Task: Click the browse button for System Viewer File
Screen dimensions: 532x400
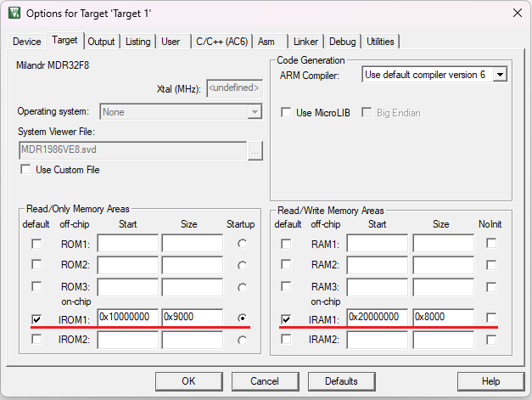Action: coord(255,150)
